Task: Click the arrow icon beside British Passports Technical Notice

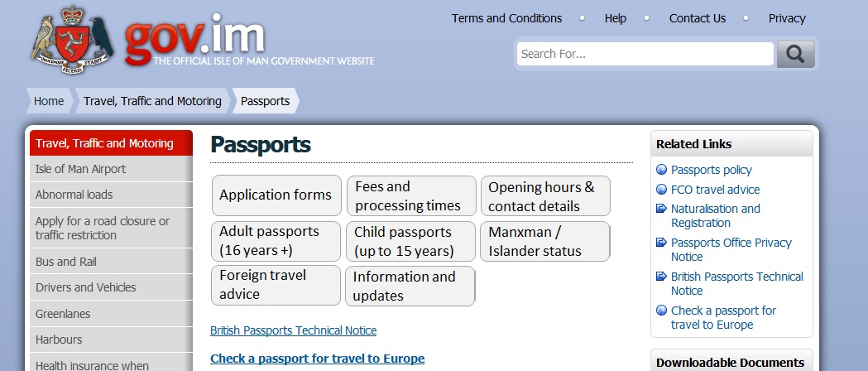Action: tap(661, 277)
